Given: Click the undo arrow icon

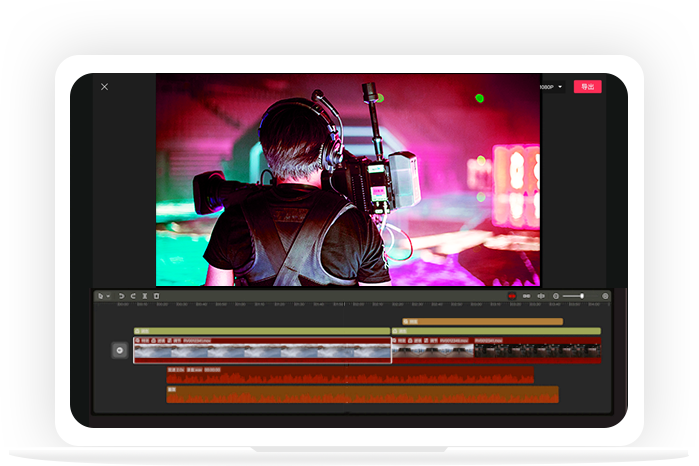Looking at the screenshot, I should pos(121,296).
